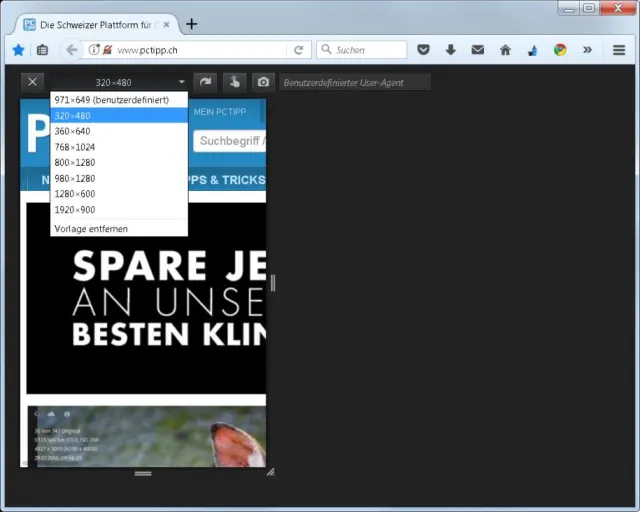Select 360×640 from the size list
Viewport: 640px width, 512px height.
click(72, 131)
